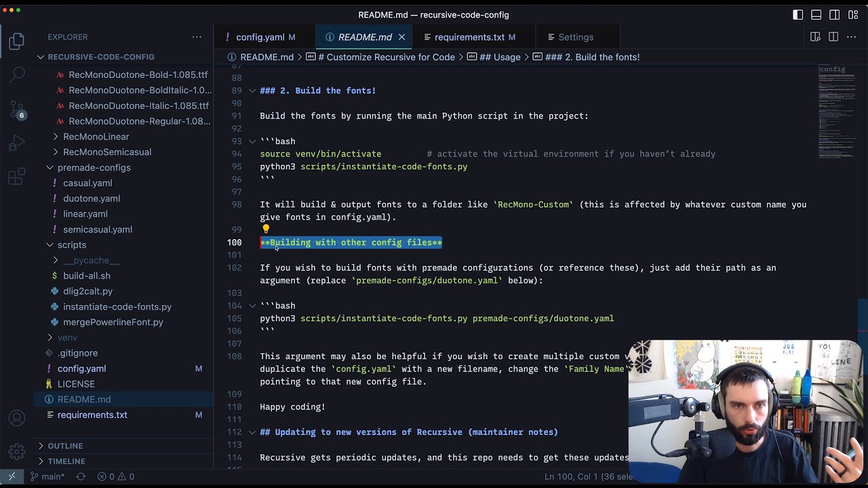Open the Extensions view
Image resolution: width=868 pixels, height=488 pixels.
[x=17, y=178]
